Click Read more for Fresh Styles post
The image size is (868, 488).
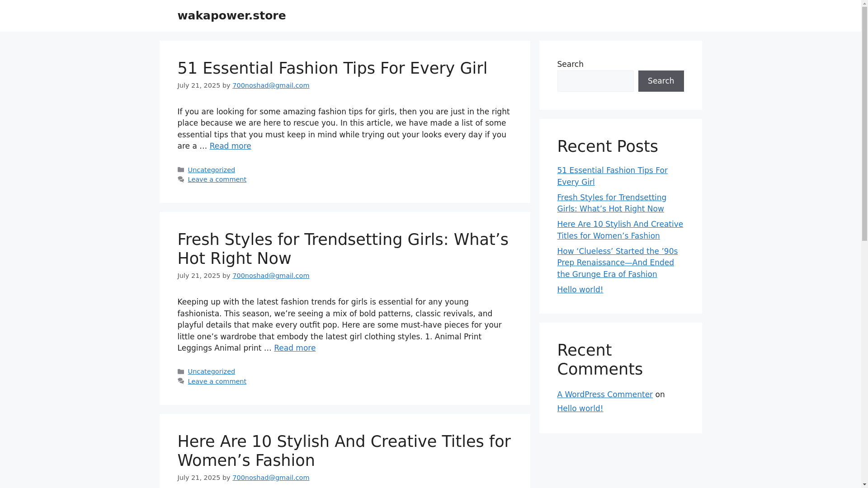coord(295,348)
